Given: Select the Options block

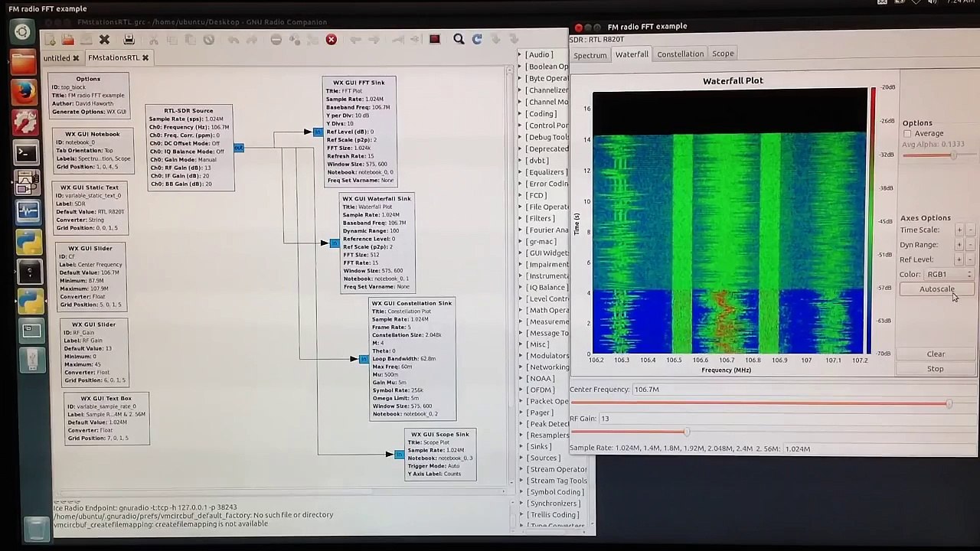Looking at the screenshot, I should [89, 95].
